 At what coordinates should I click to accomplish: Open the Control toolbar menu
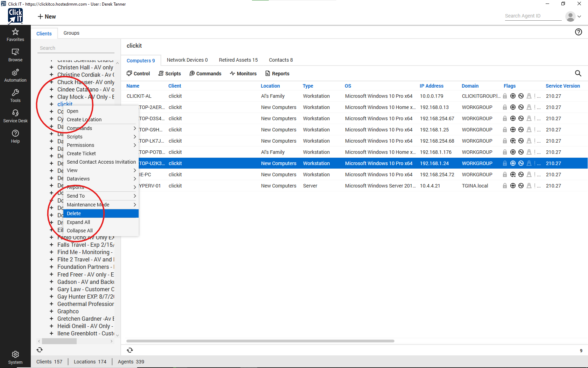coord(138,74)
